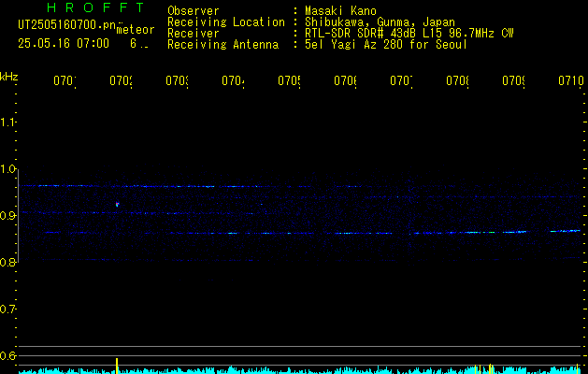Click the Receiver label

point(194,34)
